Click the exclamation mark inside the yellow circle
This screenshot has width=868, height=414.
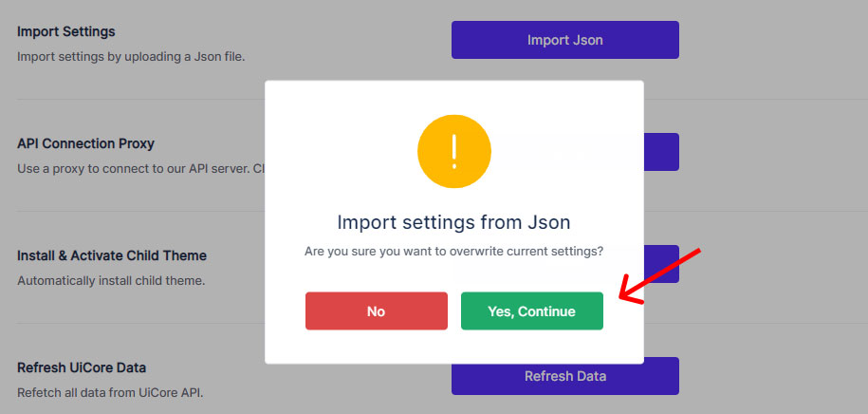pyautogui.click(x=453, y=150)
